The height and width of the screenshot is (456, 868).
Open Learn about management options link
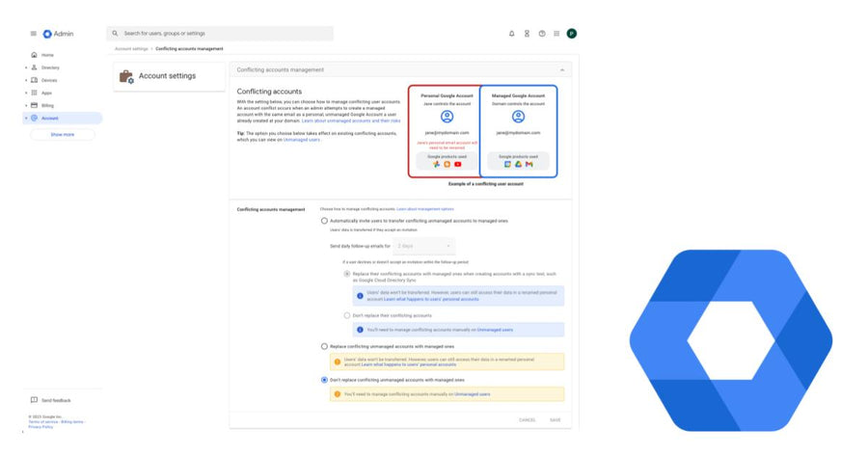(425, 209)
